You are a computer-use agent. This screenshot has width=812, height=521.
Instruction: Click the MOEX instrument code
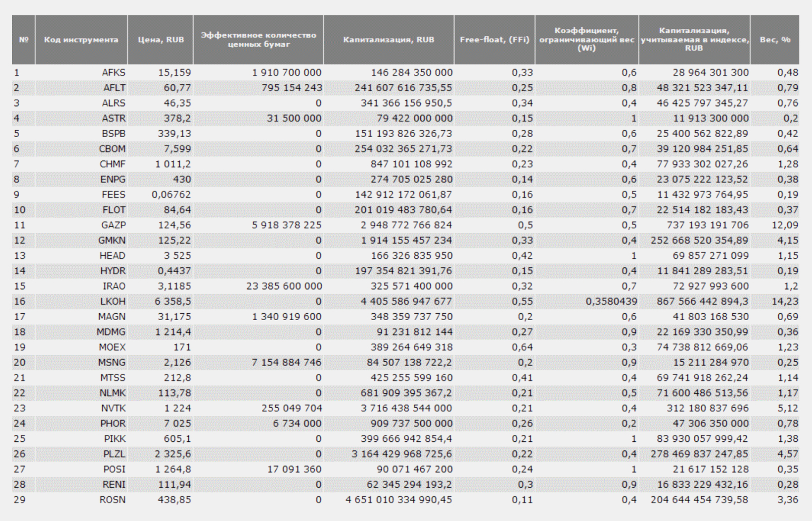click(112, 348)
